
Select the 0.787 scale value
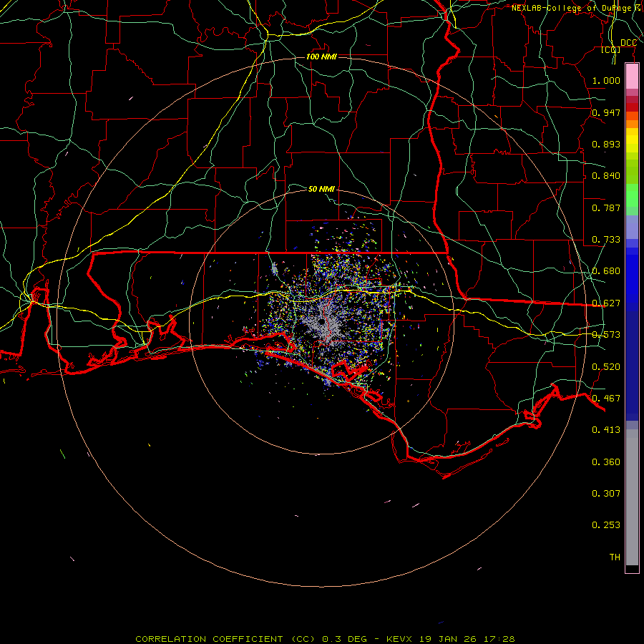606,208
